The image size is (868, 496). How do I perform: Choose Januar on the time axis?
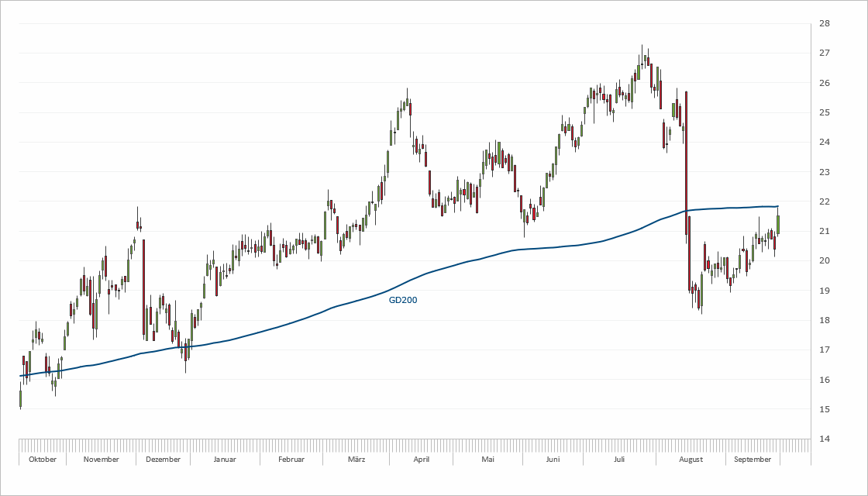pos(224,460)
